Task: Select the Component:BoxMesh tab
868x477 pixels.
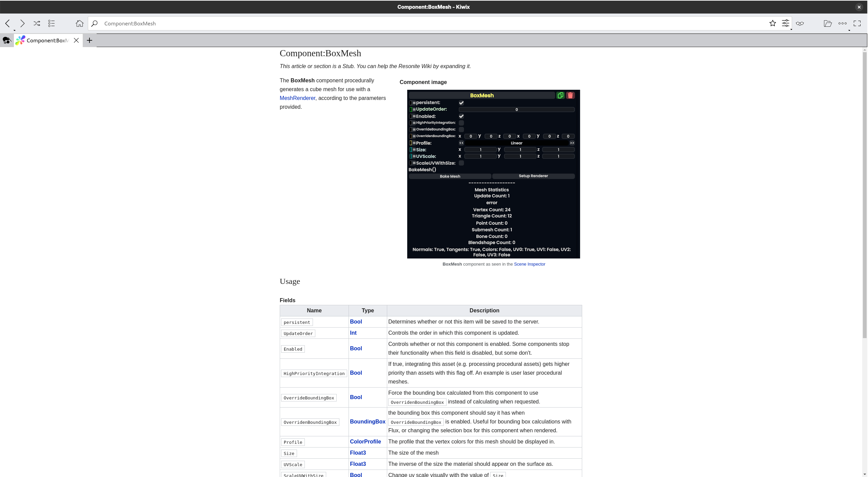Action: point(47,40)
